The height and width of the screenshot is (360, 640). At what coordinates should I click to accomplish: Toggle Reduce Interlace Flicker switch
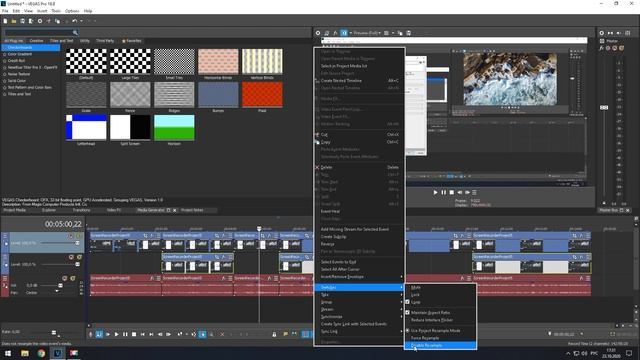pyautogui.click(x=440, y=320)
